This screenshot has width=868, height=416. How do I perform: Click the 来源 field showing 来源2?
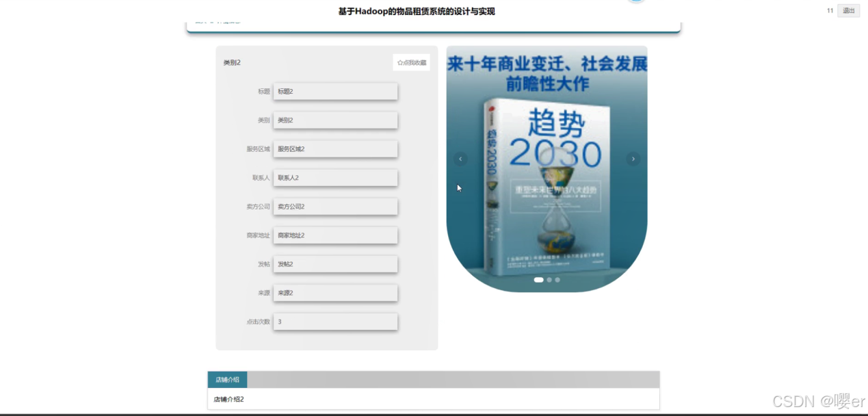pyautogui.click(x=335, y=292)
